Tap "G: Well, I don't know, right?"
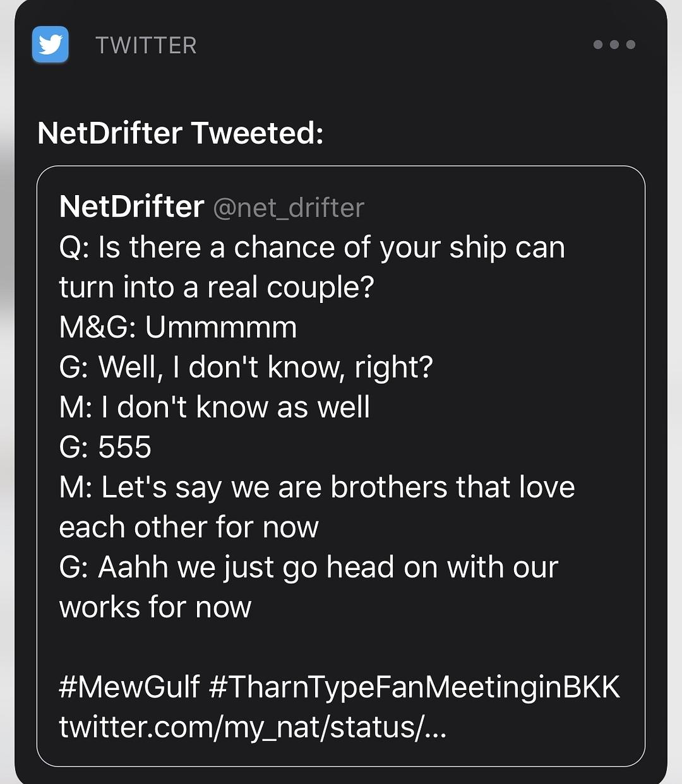The height and width of the screenshot is (784, 682). pos(246,367)
